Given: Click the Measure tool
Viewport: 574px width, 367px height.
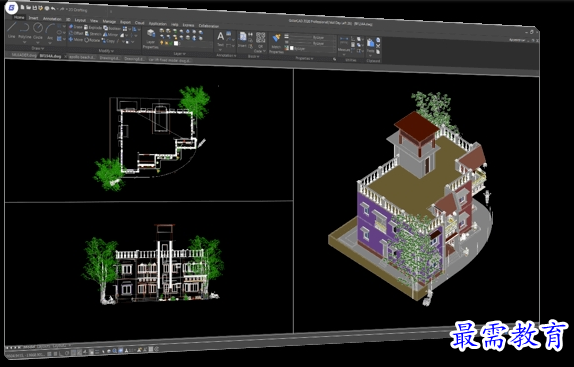Looking at the screenshot, I should (x=344, y=44).
